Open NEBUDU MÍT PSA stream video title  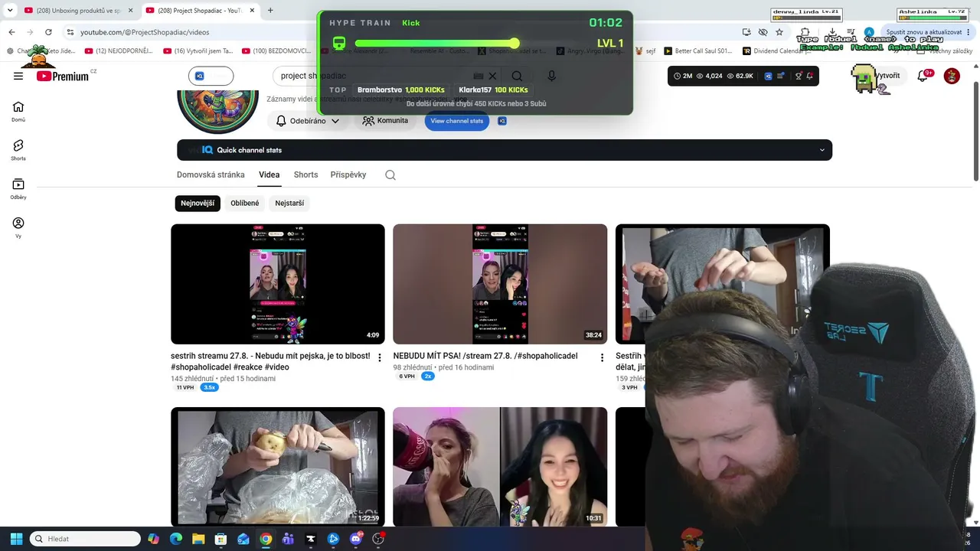click(485, 356)
